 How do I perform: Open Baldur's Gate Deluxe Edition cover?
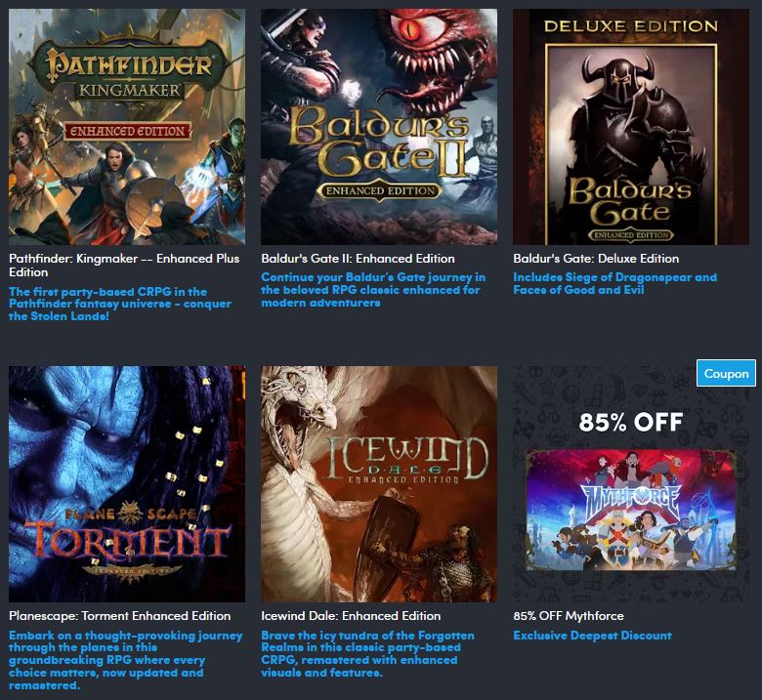pyautogui.click(x=631, y=127)
